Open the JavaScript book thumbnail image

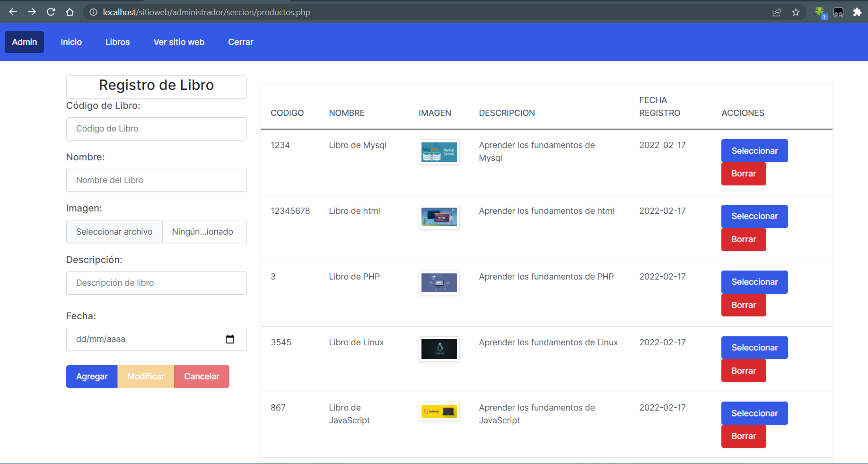click(x=439, y=411)
